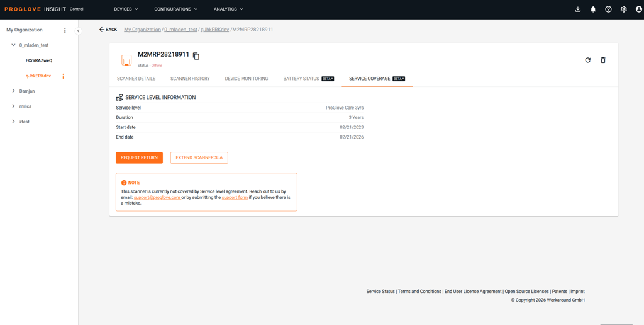Click the Battery Status BETA badge

[328, 79]
